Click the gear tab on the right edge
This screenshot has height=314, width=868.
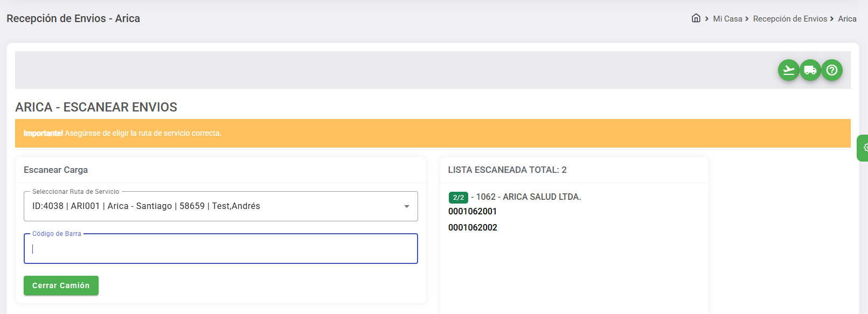864,147
